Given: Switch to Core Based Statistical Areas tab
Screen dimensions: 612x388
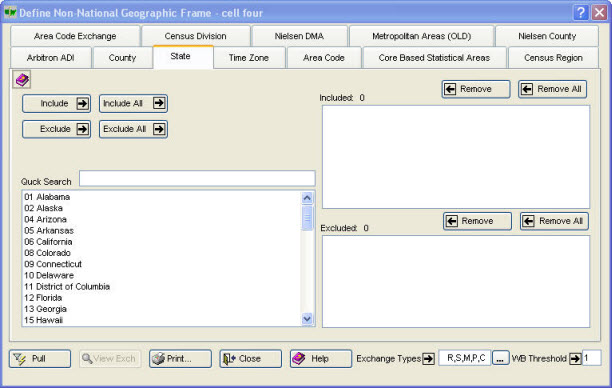Looking at the screenshot, I should click(x=434, y=58).
